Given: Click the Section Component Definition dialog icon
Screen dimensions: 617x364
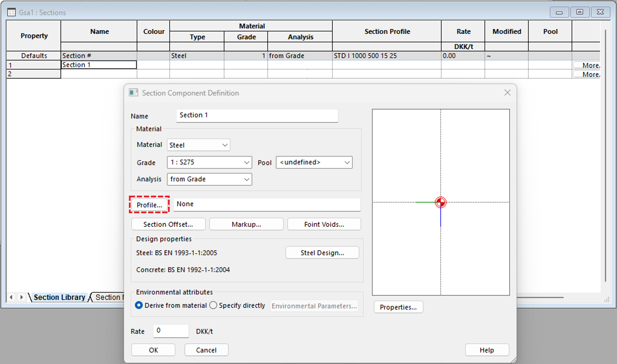Looking at the screenshot, I should (x=133, y=93).
